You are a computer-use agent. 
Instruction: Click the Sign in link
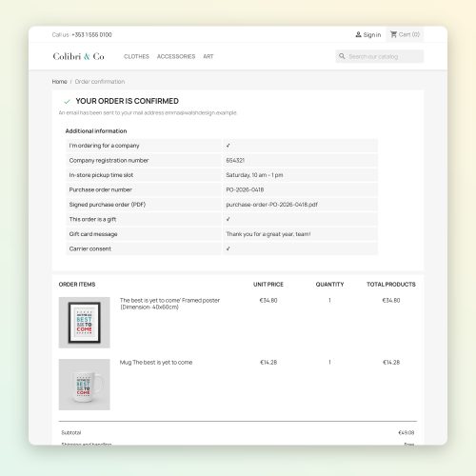pyautogui.click(x=372, y=34)
